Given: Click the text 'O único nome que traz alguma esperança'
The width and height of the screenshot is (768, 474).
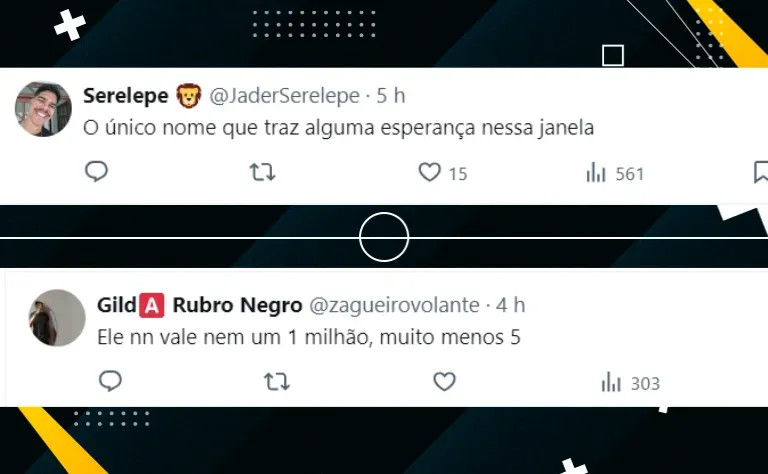Looking at the screenshot, I should point(279,128).
